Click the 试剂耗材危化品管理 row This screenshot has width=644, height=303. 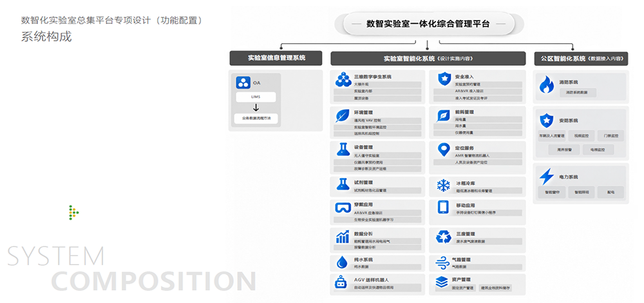[377, 191]
